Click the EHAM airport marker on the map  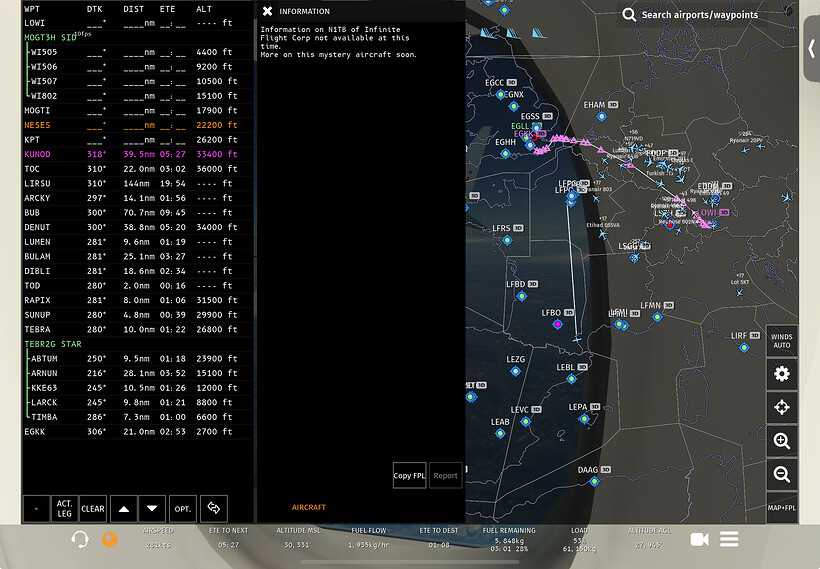click(x=601, y=117)
